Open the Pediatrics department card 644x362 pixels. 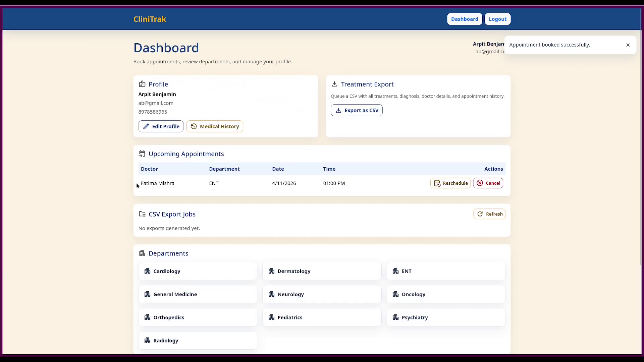coord(322,317)
